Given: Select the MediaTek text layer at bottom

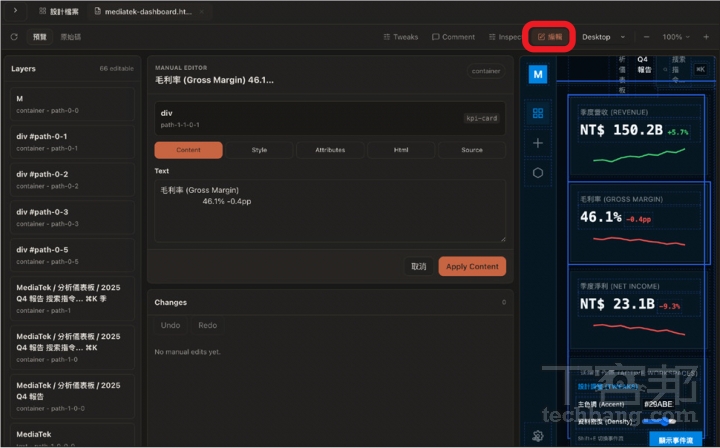Looking at the screenshot, I should (x=72, y=435).
